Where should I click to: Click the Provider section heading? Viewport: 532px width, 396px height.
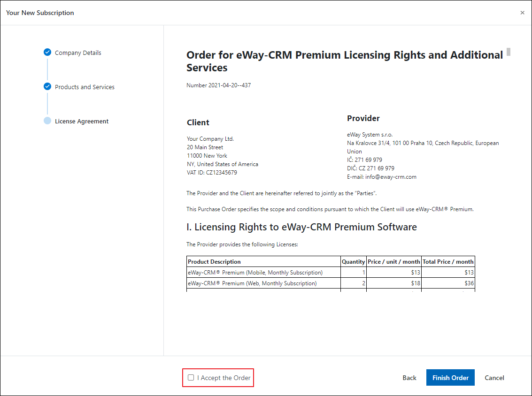click(363, 118)
